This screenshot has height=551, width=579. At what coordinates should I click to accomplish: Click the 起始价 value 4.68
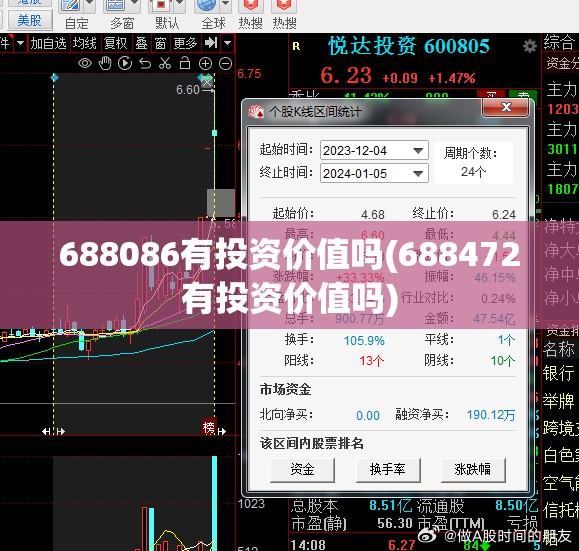coord(373,215)
